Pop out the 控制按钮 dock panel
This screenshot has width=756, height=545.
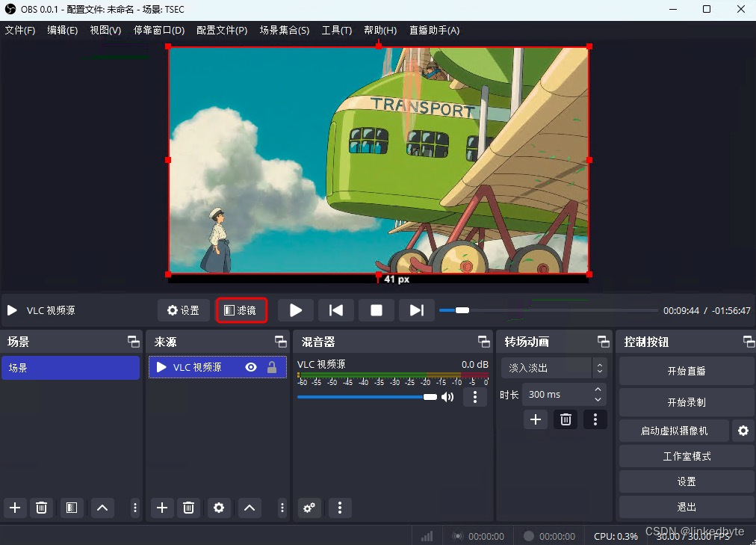[749, 342]
